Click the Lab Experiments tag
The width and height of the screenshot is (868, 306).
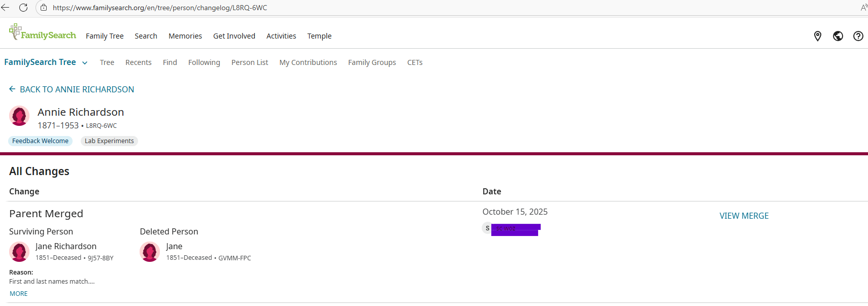coord(109,141)
